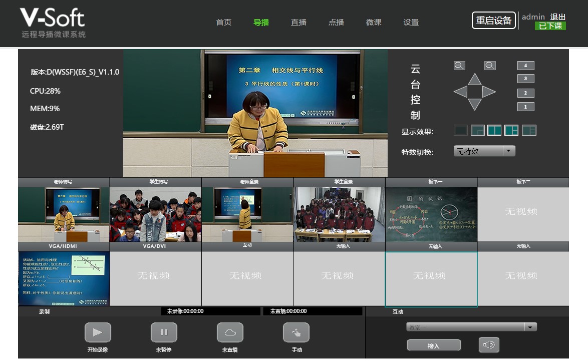Image resolution: width=588 pixels, height=364 pixels.
Task: Tilt the camera down with the down arrow
Action: pos(474,104)
